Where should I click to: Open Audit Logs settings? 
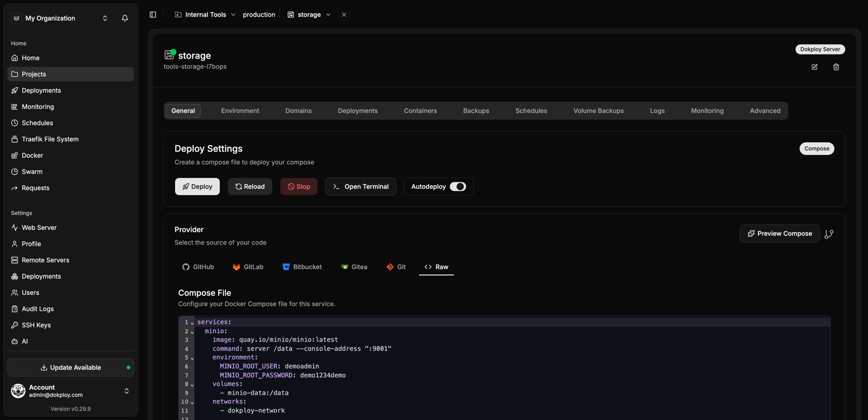click(x=71, y=309)
